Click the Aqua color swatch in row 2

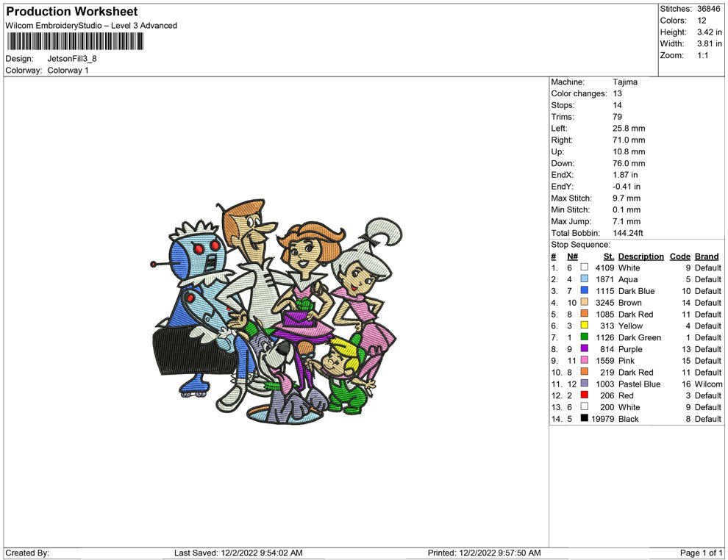click(584, 279)
